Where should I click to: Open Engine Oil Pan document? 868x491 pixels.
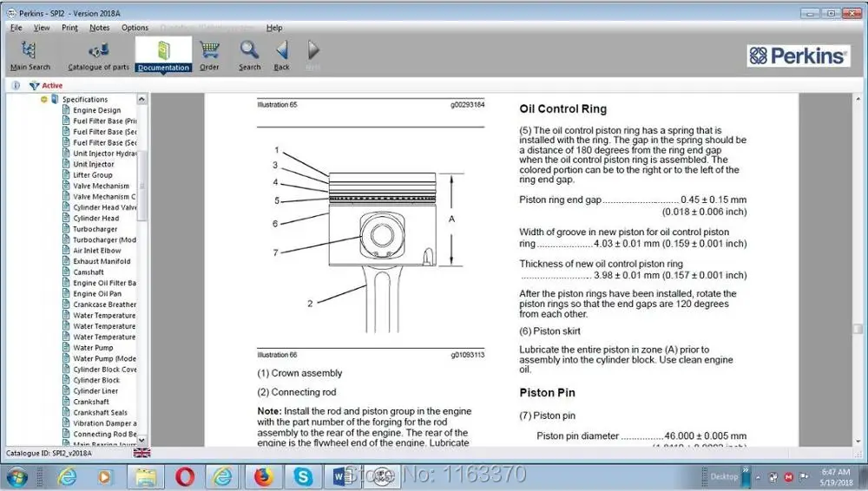click(x=97, y=293)
